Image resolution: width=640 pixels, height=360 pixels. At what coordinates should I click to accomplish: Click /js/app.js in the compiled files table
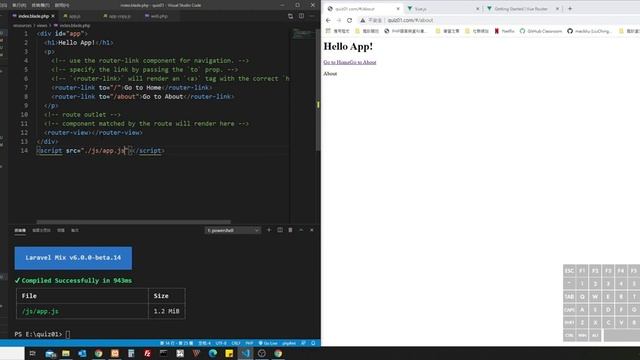pyautogui.click(x=40, y=311)
